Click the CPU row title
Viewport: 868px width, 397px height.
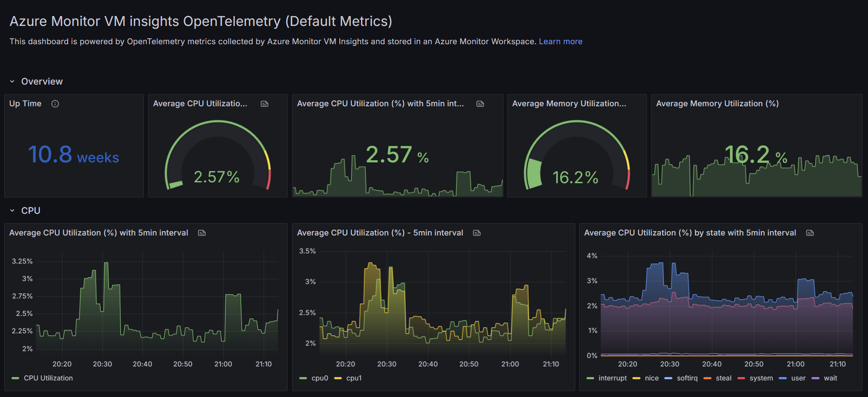[x=31, y=211]
